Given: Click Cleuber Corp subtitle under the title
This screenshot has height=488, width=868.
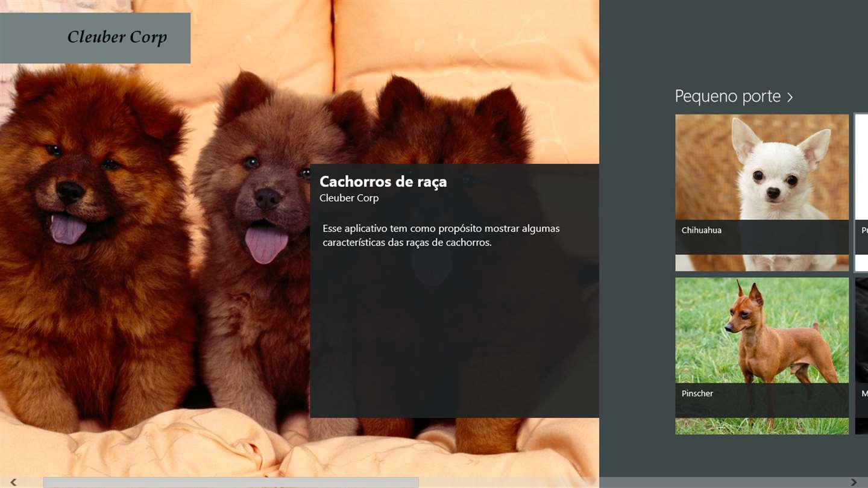Looking at the screenshot, I should 349,198.
